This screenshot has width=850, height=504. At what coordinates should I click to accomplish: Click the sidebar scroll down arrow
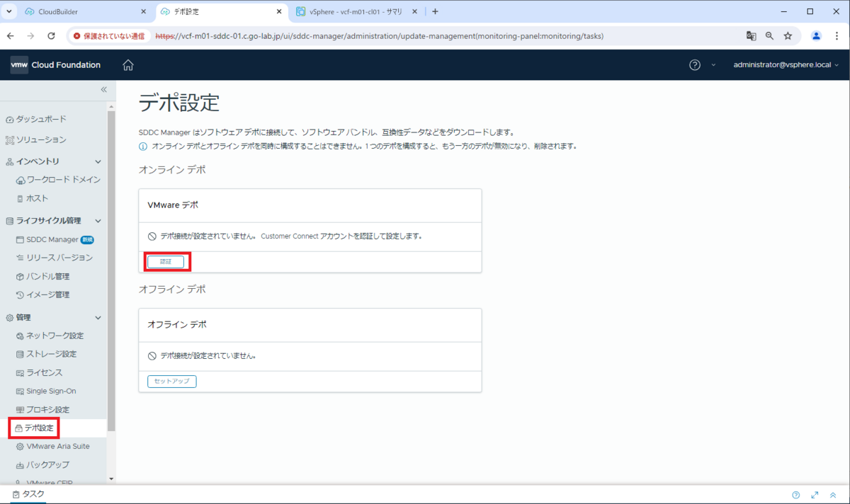(110, 479)
